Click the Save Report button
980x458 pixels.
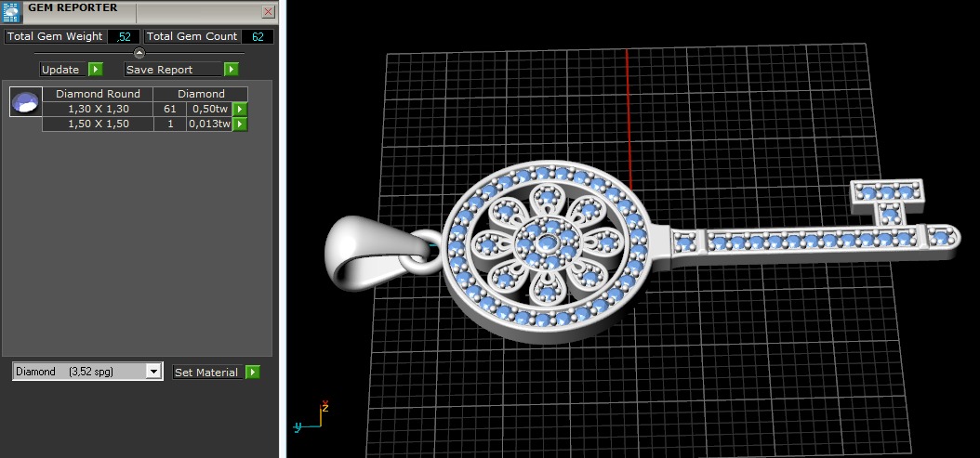coord(173,70)
